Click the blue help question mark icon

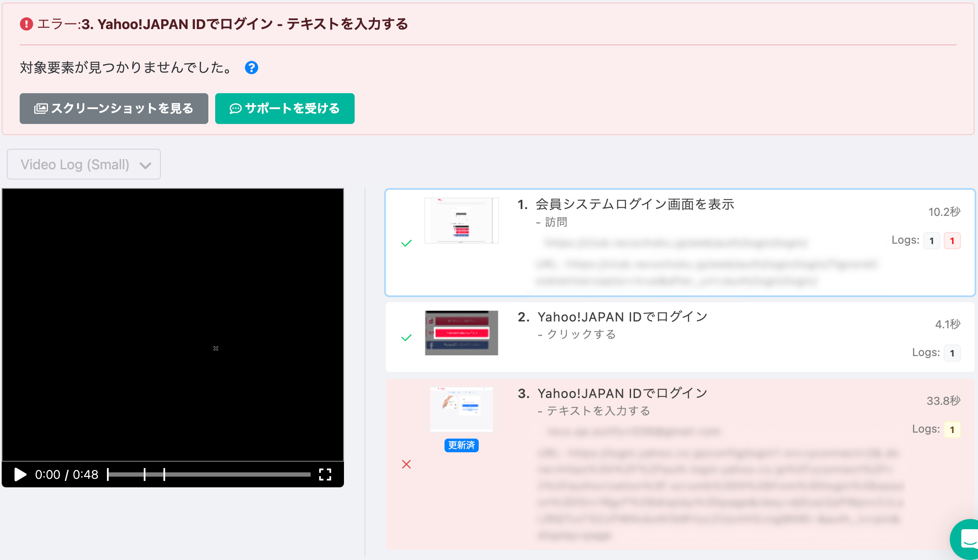click(252, 67)
